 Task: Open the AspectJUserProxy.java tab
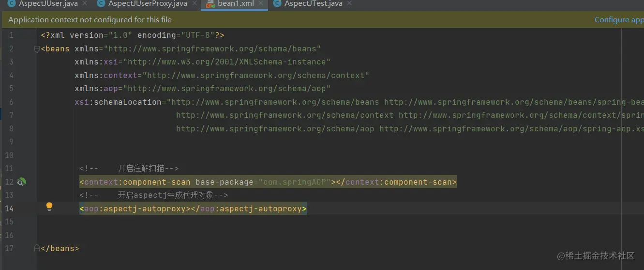point(148,4)
